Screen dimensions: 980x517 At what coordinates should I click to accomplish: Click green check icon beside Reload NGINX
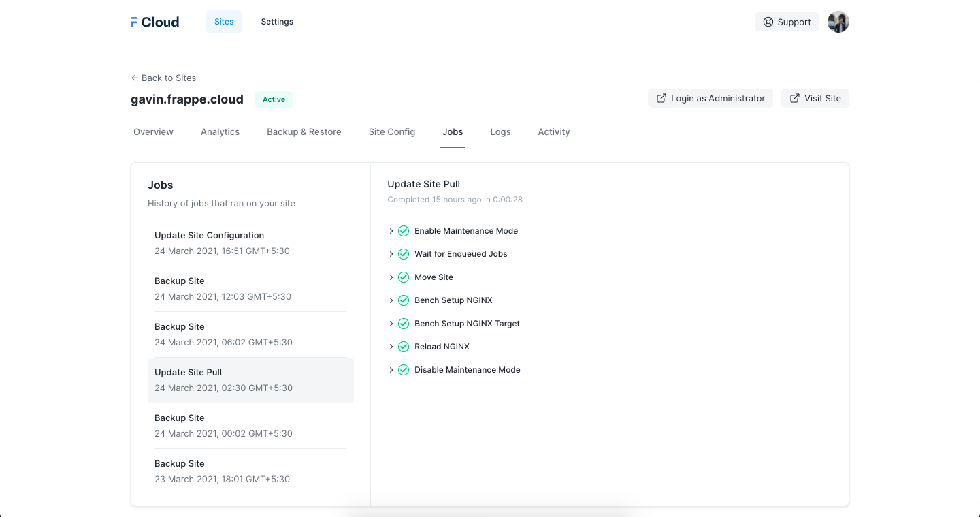(404, 347)
